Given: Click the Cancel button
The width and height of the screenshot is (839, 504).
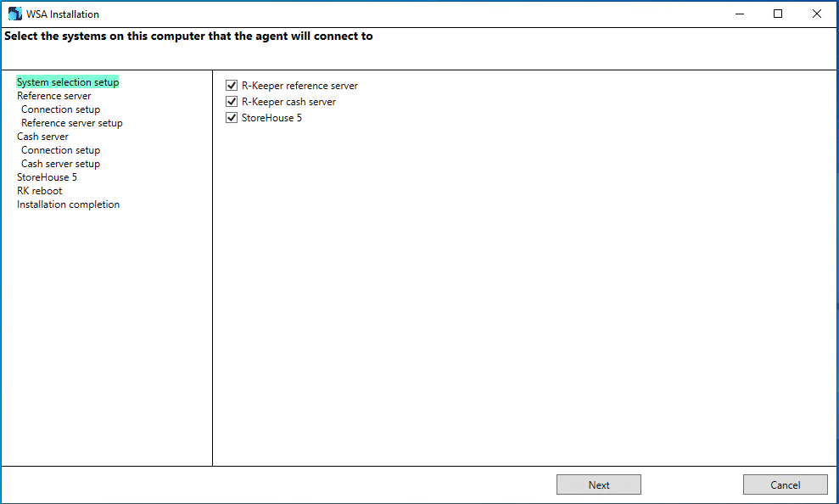Looking at the screenshot, I should tap(785, 484).
